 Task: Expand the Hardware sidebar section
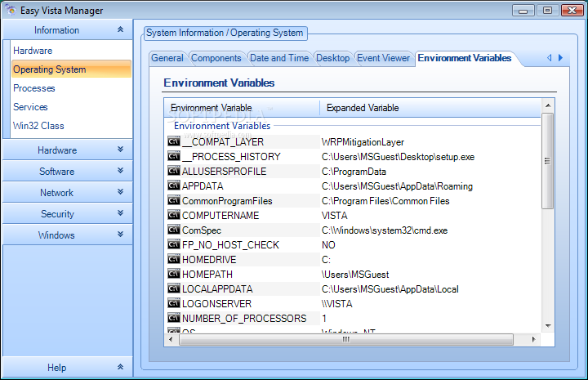click(68, 150)
